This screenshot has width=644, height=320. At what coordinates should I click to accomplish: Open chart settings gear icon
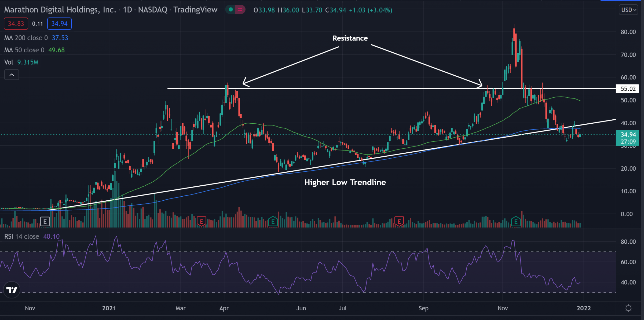click(x=628, y=308)
